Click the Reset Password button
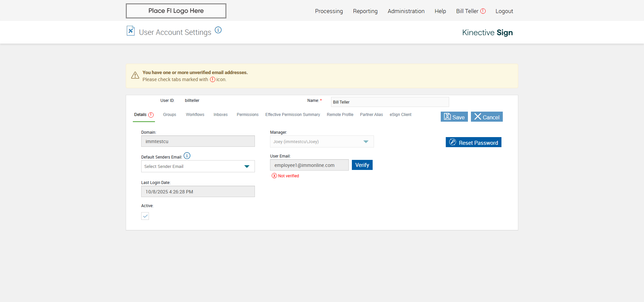 tap(473, 142)
